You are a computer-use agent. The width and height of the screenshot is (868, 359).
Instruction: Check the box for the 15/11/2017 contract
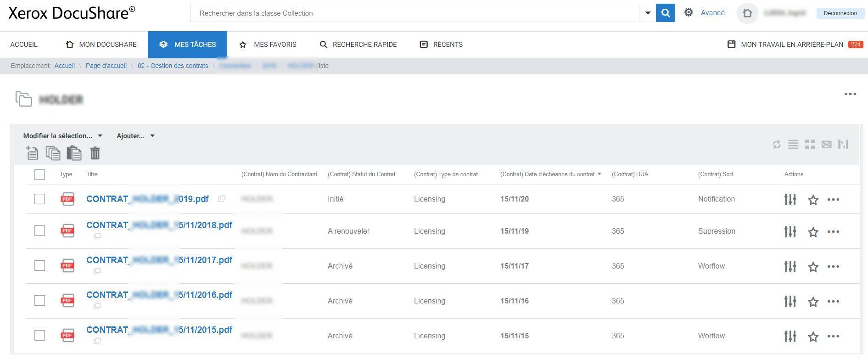pyautogui.click(x=40, y=265)
